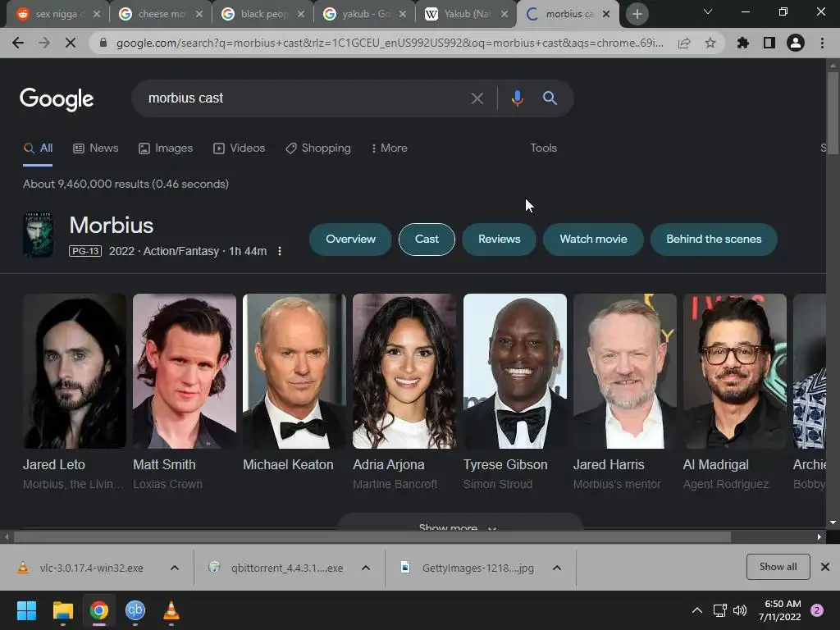Share this page using the share icon

coord(684,43)
